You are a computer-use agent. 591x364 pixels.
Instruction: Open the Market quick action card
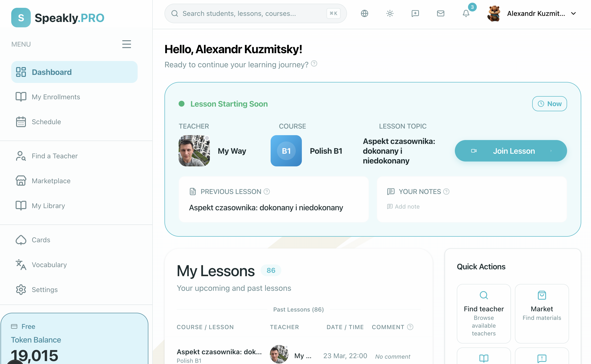coord(541,313)
